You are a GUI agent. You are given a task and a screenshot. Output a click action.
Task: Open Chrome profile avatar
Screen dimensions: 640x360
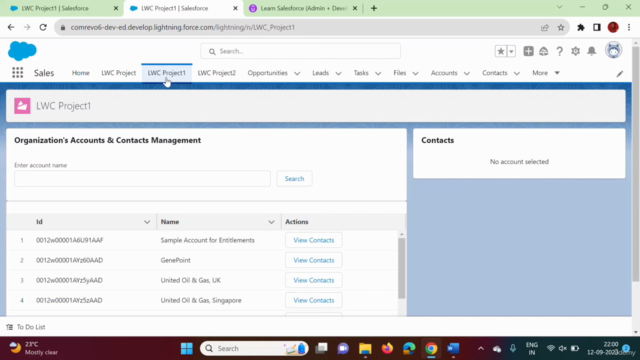pos(613,27)
